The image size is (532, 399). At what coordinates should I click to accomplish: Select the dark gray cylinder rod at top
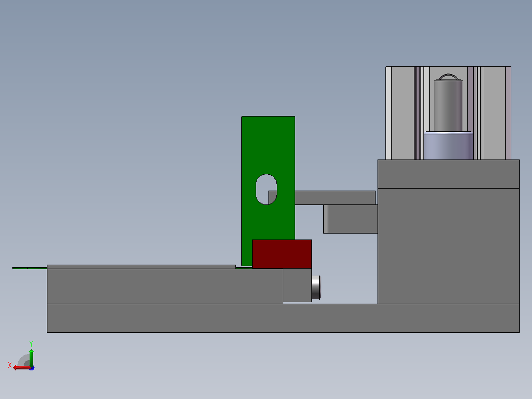click(x=448, y=106)
